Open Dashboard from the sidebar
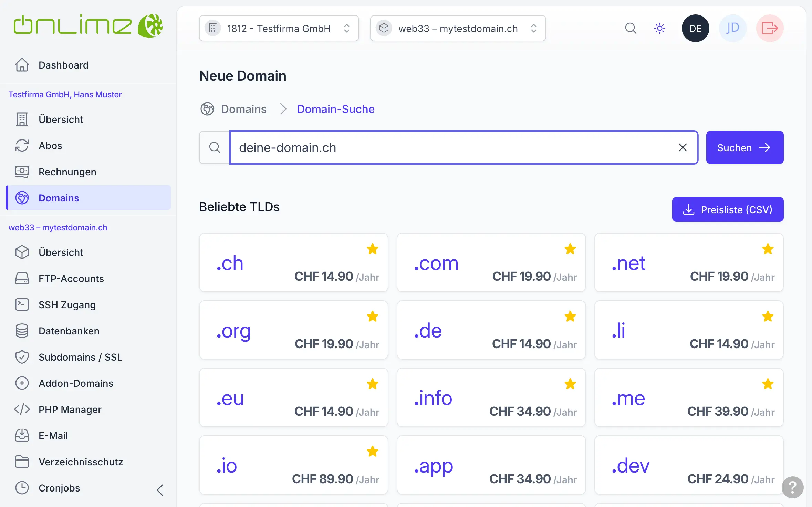 [x=63, y=65]
